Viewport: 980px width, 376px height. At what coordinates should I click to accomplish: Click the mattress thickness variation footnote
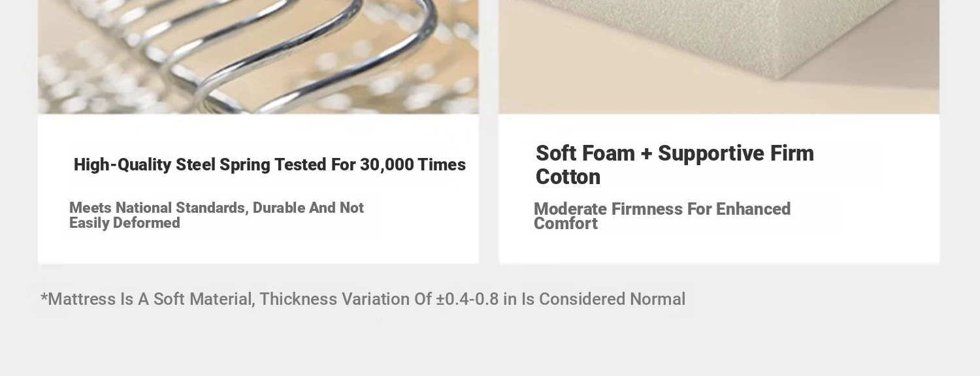(363, 300)
